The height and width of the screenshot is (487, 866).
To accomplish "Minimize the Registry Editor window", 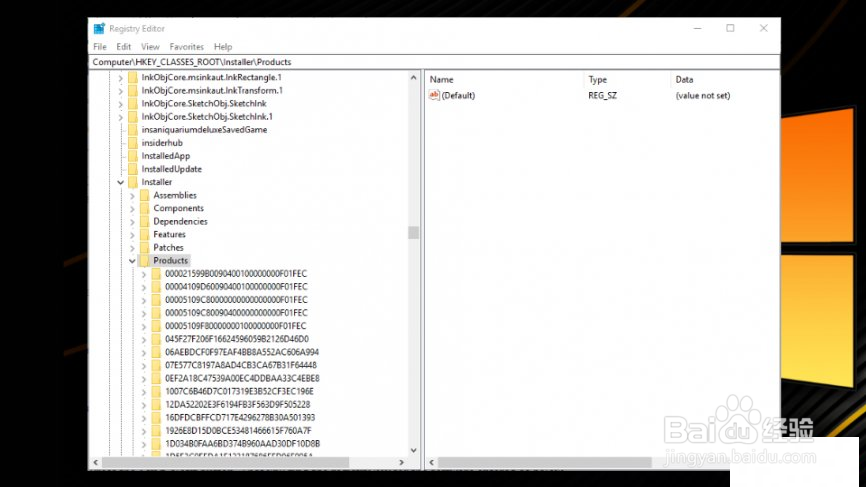I will point(698,28).
